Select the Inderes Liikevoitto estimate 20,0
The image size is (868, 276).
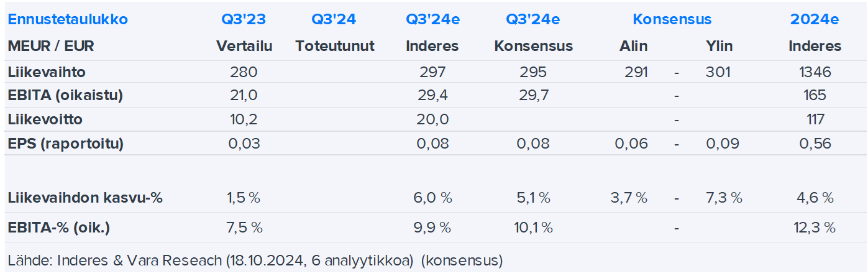point(432,119)
